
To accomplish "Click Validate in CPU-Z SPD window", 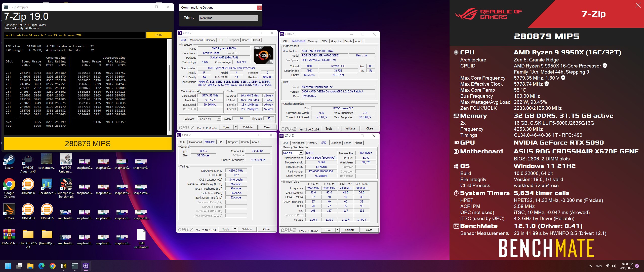I will pos(350,230).
